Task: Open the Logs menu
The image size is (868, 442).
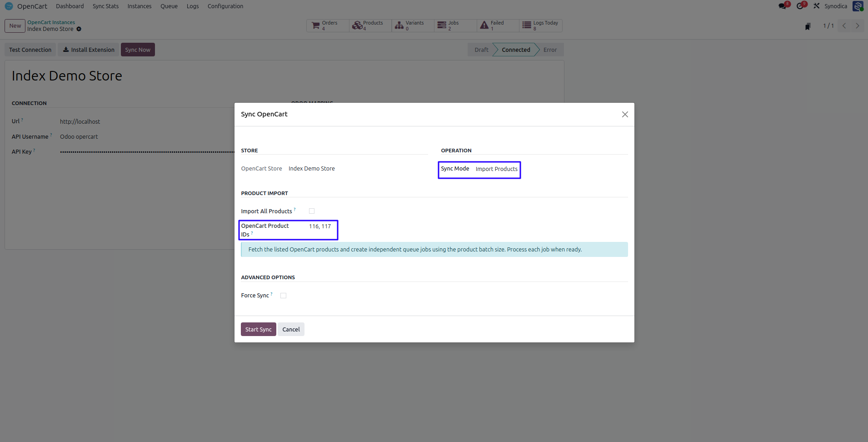Action: tap(193, 6)
